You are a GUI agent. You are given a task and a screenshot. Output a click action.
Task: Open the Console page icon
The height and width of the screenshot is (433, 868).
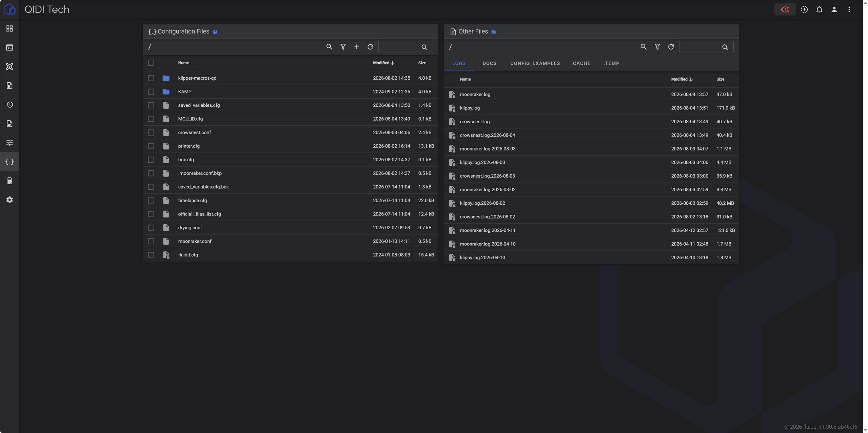9,48
